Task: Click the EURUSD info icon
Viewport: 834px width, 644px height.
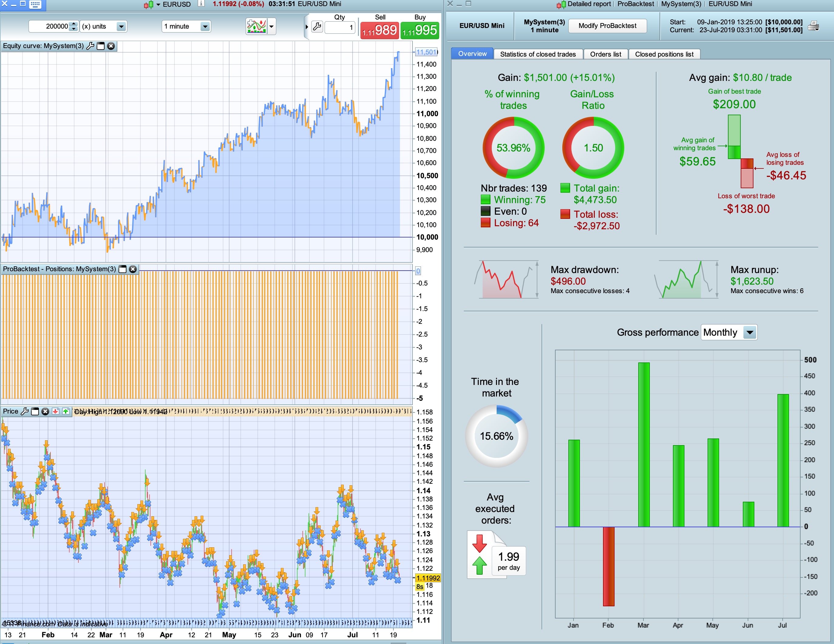Action: (x=201, y=4)
